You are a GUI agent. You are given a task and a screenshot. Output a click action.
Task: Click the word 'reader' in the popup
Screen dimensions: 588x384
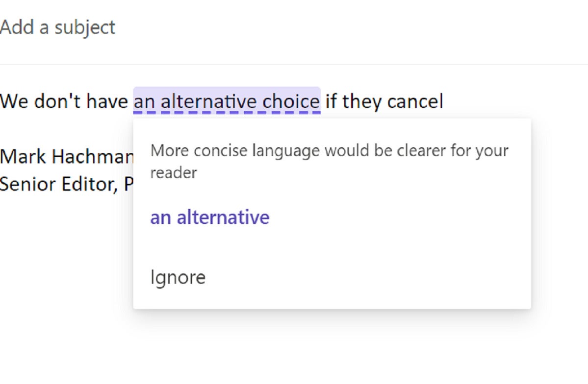[174, 173]
